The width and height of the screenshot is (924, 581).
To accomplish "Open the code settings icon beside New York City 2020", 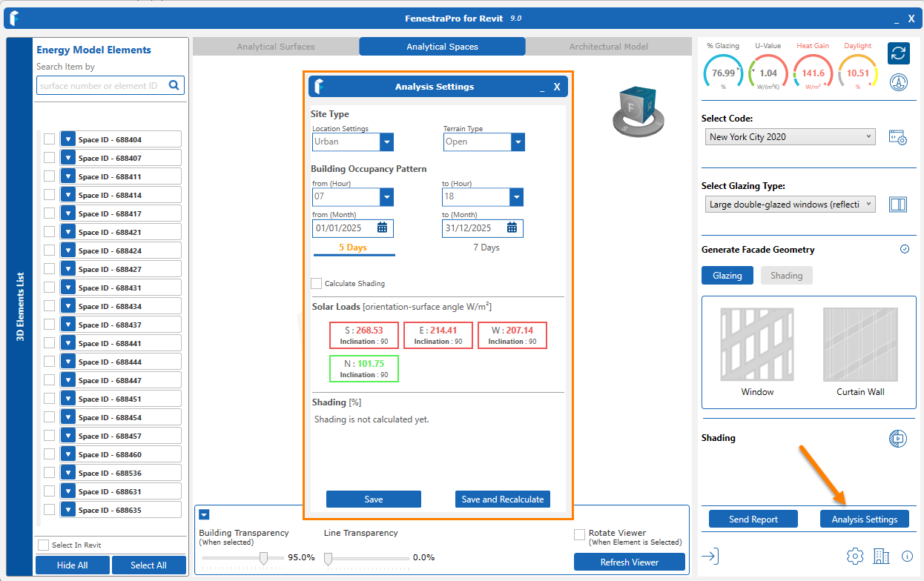I will pyautogui.click(x=897, y=138).
